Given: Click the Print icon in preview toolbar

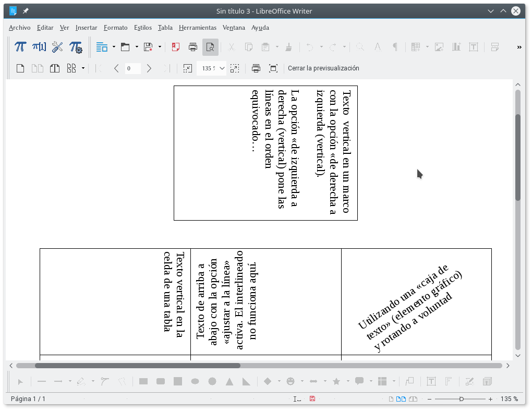Looking at the screenshot, I should point(256,68).
